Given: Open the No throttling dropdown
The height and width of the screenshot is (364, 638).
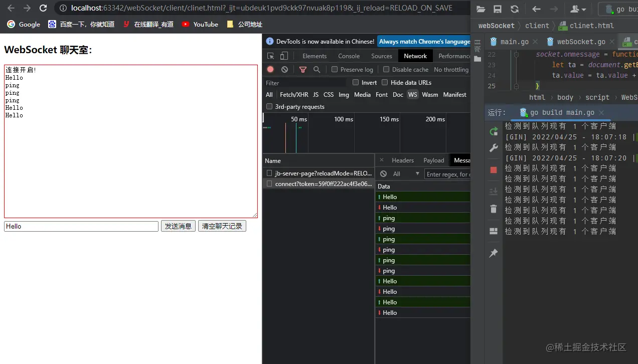Looking at the screenshot, I should (451, 70).
